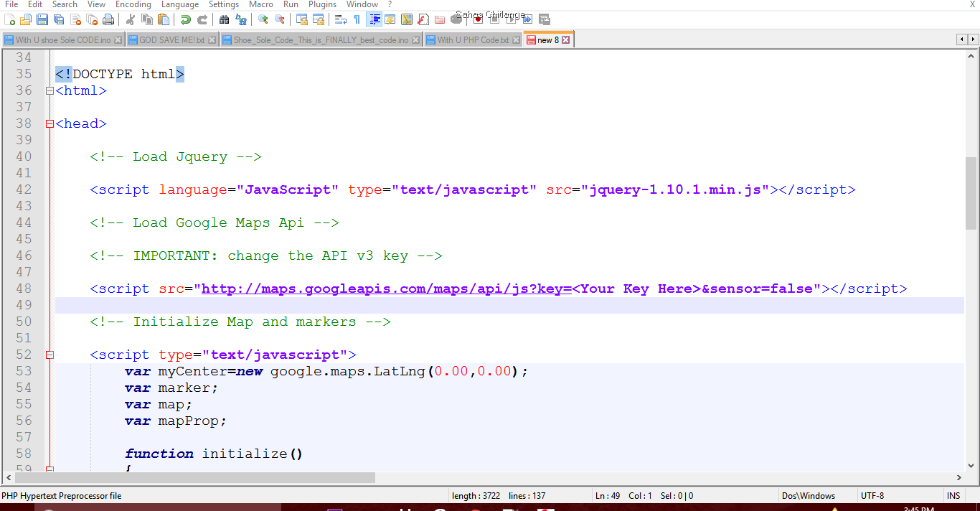The image size is (980, 511).
Task: Click the Copy toolbar icon
Action: tap(146, 19)
